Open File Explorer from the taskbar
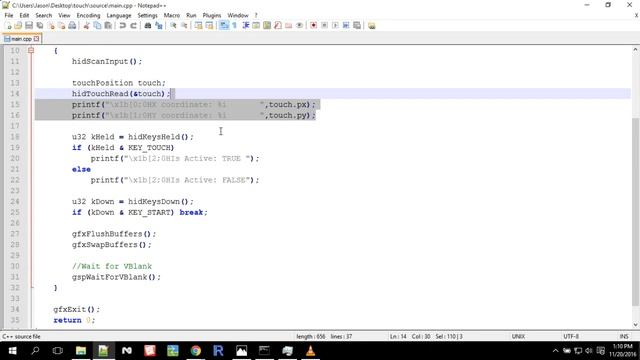This screenshot has height=360, width=640. 81,351
